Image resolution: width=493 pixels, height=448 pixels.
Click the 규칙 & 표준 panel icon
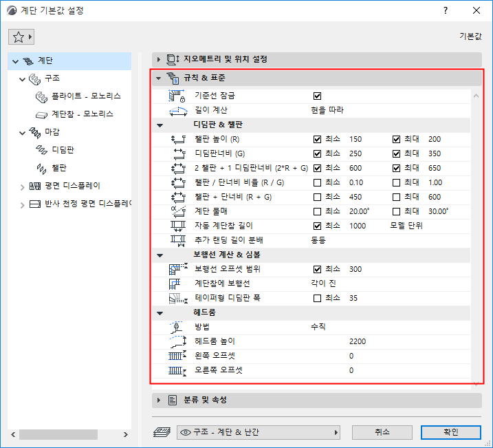(173, 78)
